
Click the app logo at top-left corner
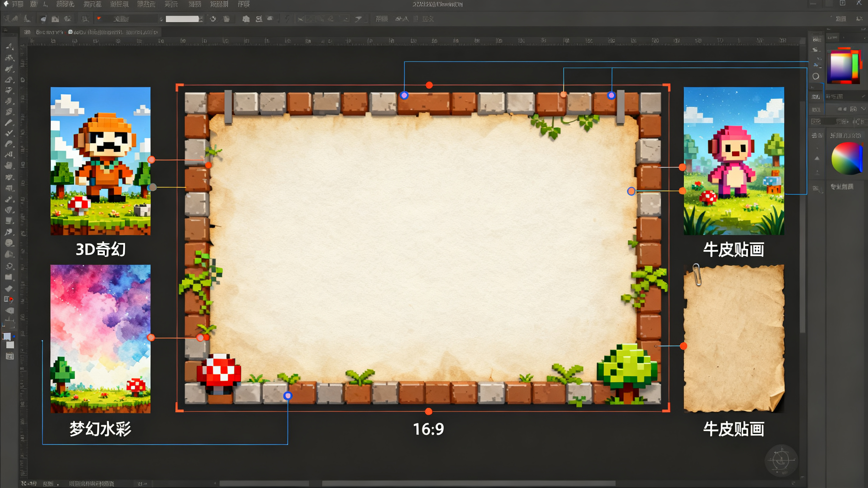(x=6, y=4)
